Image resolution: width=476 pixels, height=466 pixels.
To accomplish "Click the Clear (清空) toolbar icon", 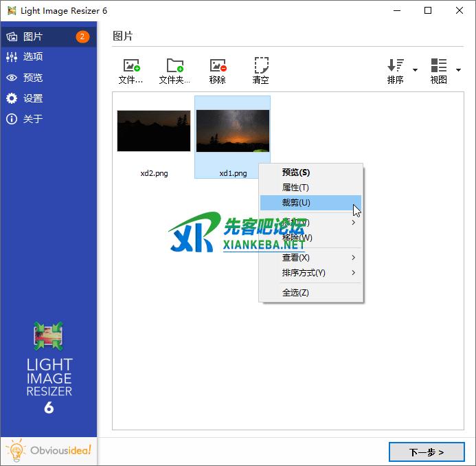I will [260, 71].
